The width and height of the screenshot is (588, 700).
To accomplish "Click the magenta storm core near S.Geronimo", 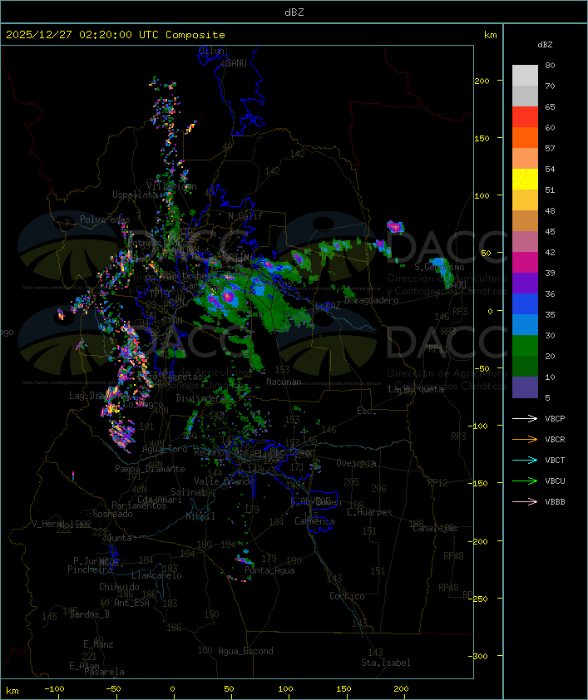I will [395, 227].
